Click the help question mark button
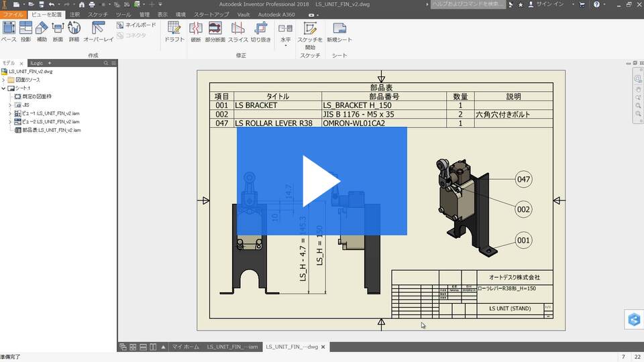This screenshot has width=644, height=362. [596, 5]
